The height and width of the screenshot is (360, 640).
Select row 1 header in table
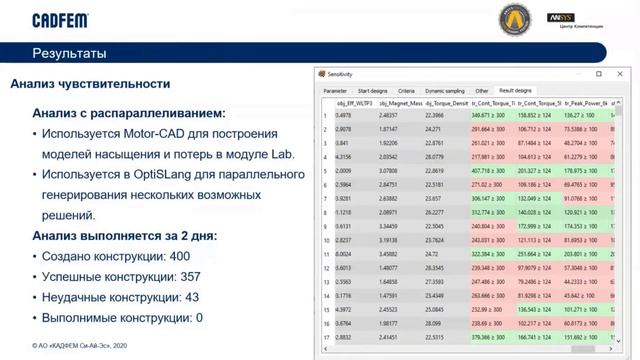coord(326,116)
